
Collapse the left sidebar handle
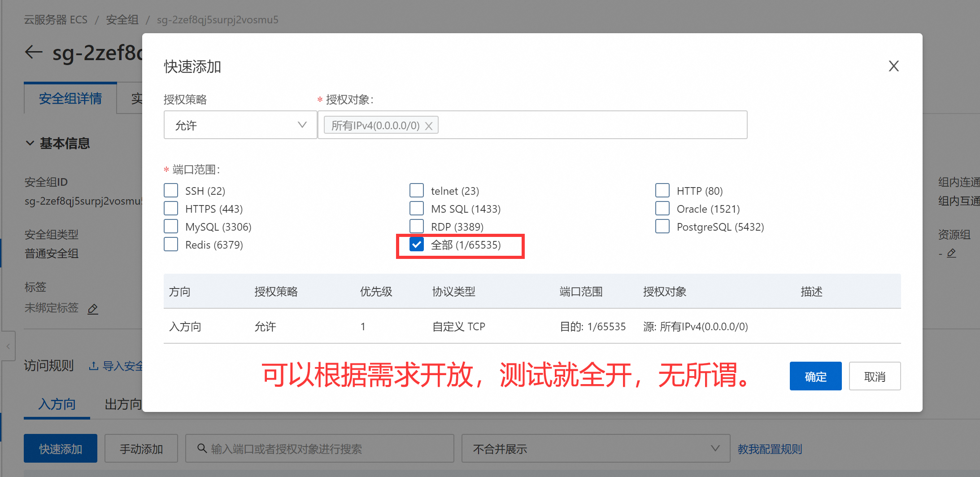(x=8, y=346)
